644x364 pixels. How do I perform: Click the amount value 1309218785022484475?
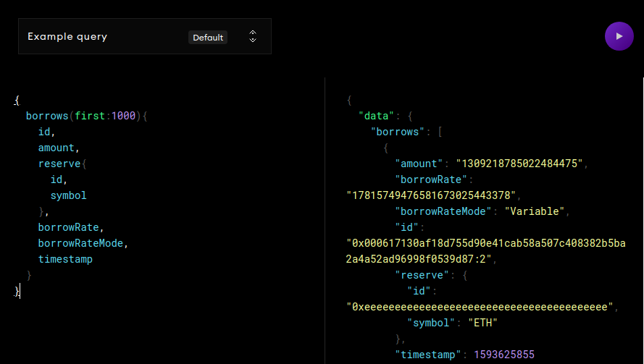(x=519, y=164)
